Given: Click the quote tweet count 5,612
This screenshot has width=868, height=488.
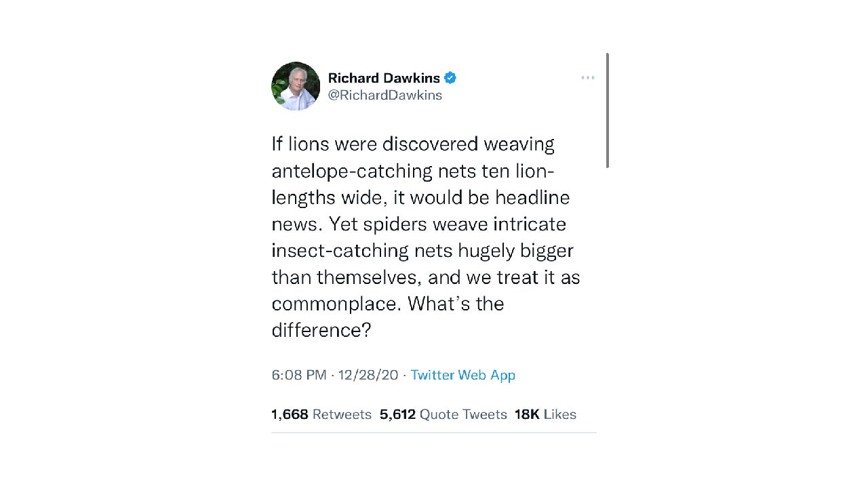Looking at the screenshot, I should click(397, 414).
